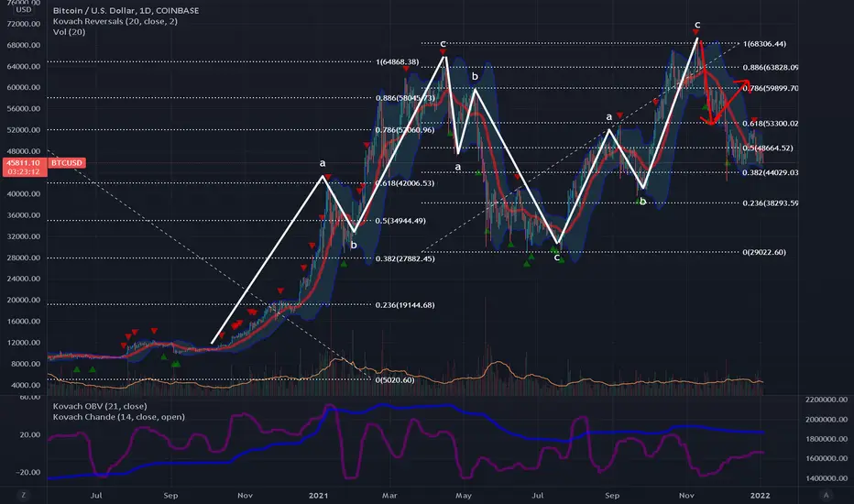Click Kovach Chande indicator legend
This screenshot has height=504, width=854.
[x=119, y=417]
